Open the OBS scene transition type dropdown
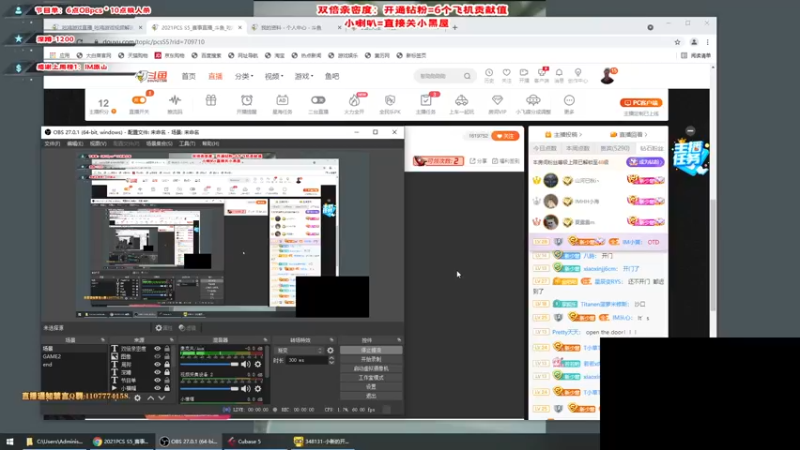The image size is (800, 450). (299, 351)
